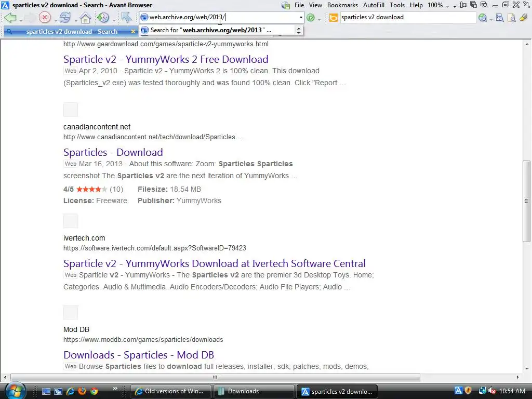Viewport: 532px width, 399px height.
Task: Click Show Desktop quick launch icon
Action: (x=46, y=391)
